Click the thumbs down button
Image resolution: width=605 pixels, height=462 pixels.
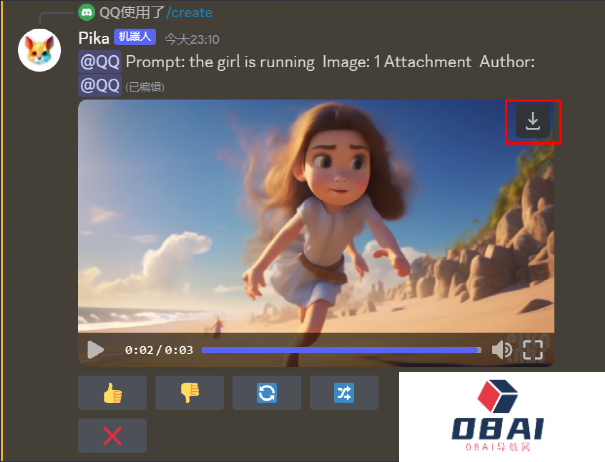click(189, 393)
